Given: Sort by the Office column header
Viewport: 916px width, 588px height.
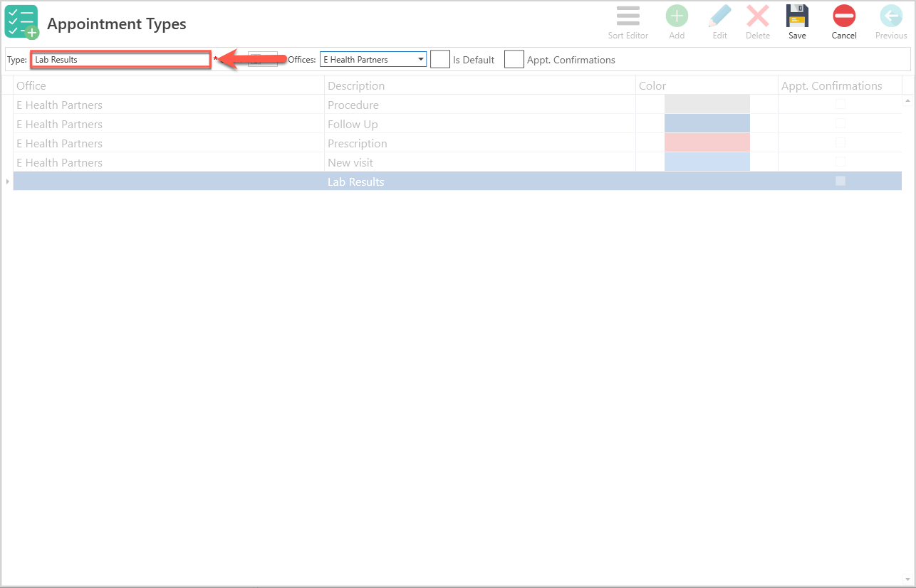Looking at the screenshot, I should pyautogui.click(x=169, y=85).
